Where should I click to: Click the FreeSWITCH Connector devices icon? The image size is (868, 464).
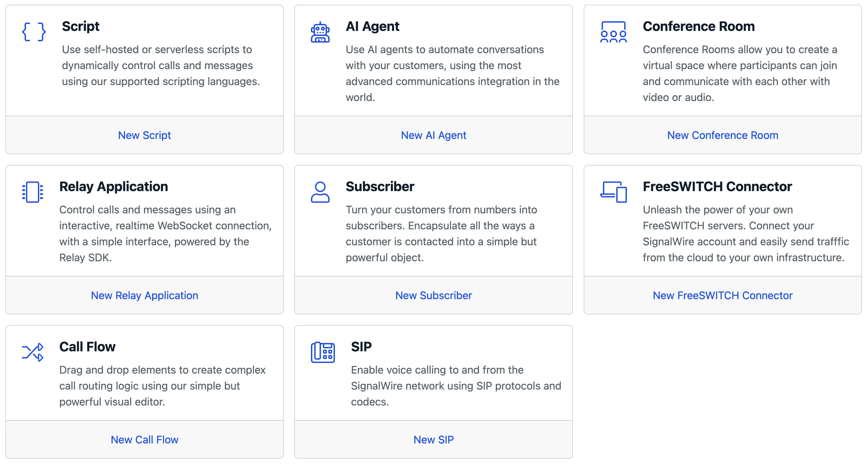613,192
